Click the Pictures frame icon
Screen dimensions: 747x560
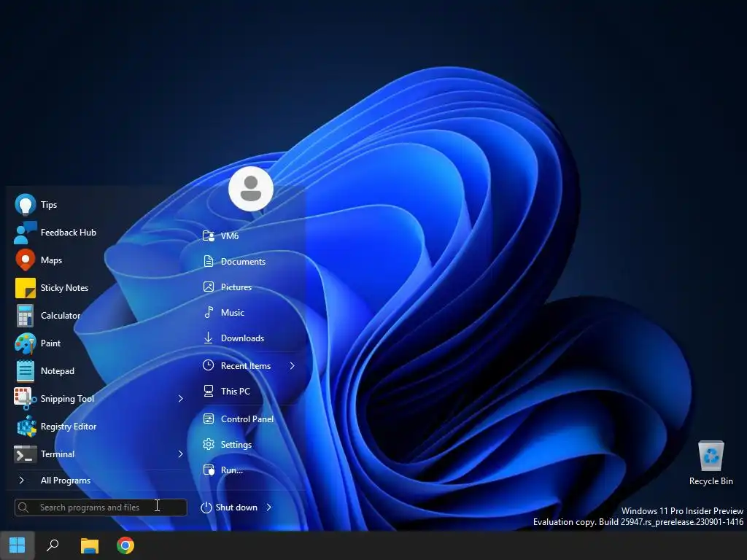(208, 287)
